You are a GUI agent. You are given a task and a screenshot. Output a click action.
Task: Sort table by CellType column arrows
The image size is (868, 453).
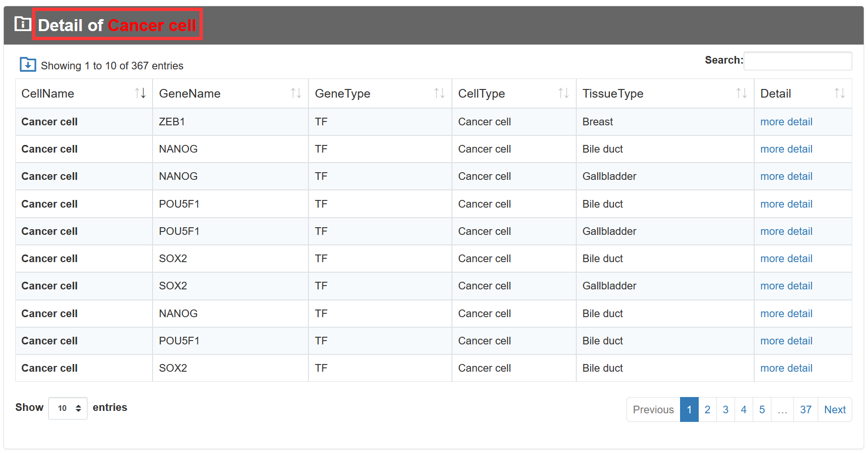click(564, 93)
